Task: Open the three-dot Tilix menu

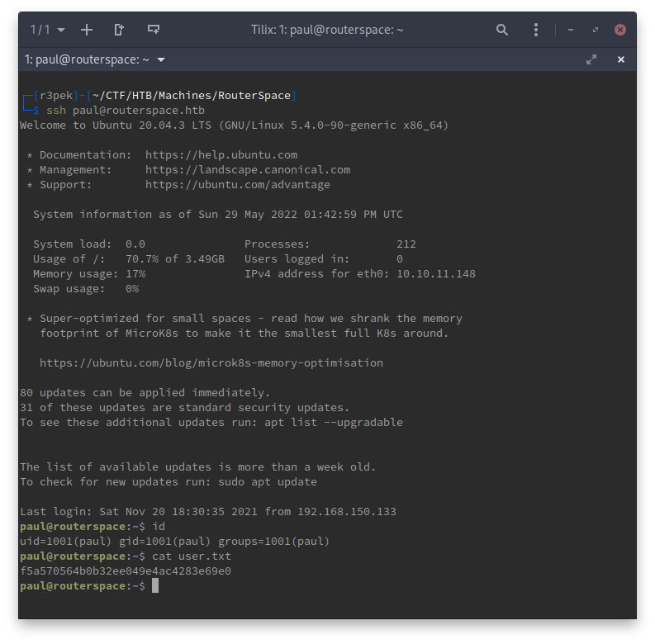Action: [536, 30]
